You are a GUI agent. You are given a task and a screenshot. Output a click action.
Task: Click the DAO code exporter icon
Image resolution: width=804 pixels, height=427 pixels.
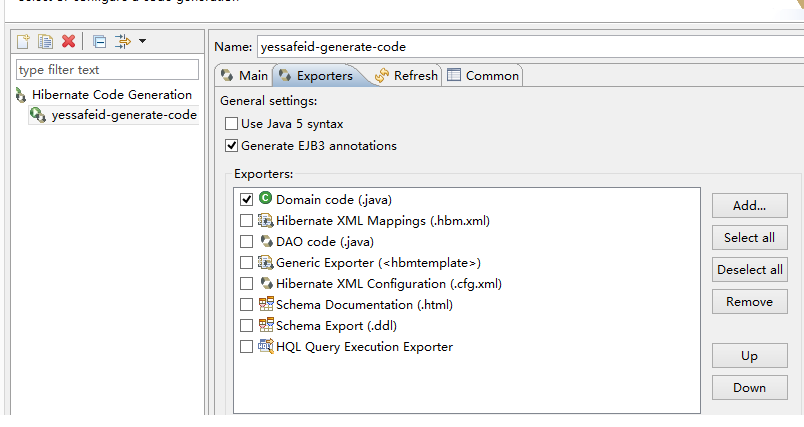point(266,240)
